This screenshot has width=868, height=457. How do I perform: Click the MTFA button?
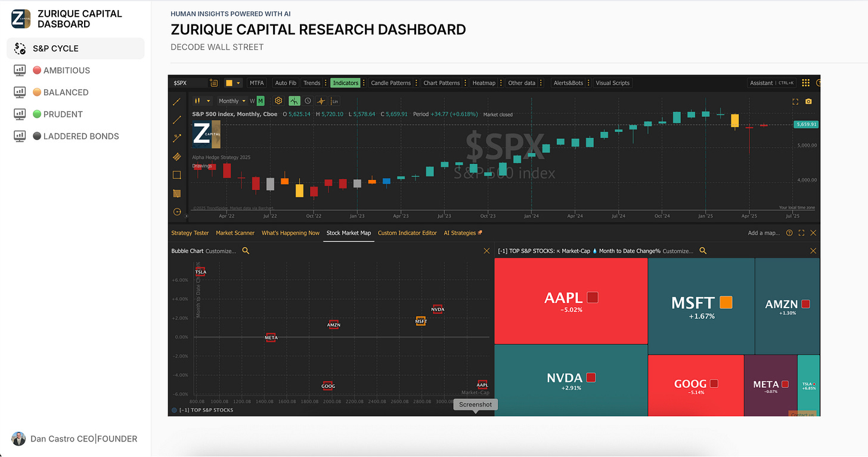point(257,83)
